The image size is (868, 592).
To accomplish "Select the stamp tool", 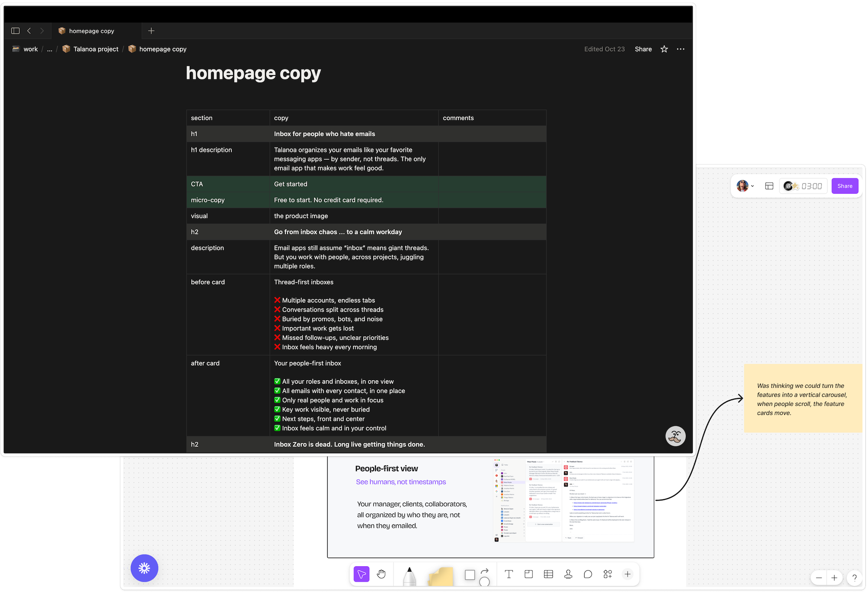I will point(568,575).
